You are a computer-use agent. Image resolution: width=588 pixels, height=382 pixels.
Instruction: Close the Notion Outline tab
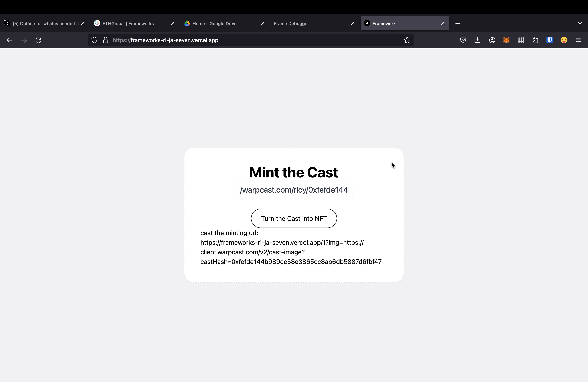(x=83, y=23)
